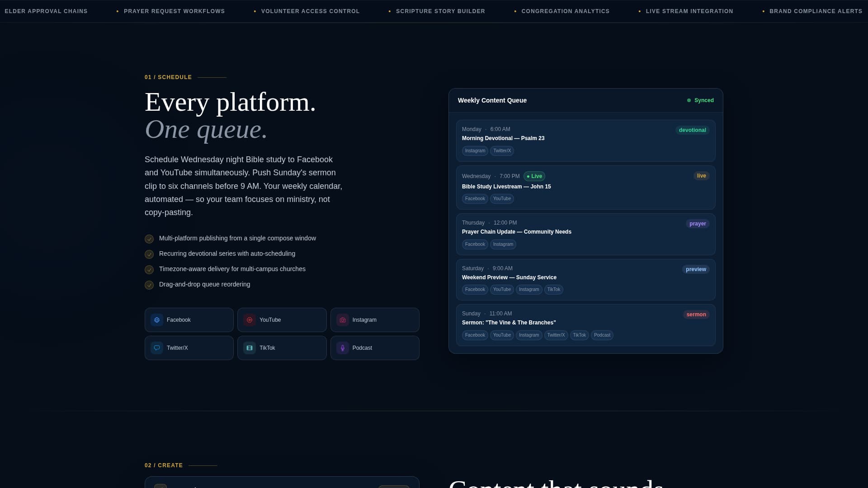Viewport: 868px width, 488px height.
Task: Click Facebook chip under Weekend Preview
Action: [475, 290]
